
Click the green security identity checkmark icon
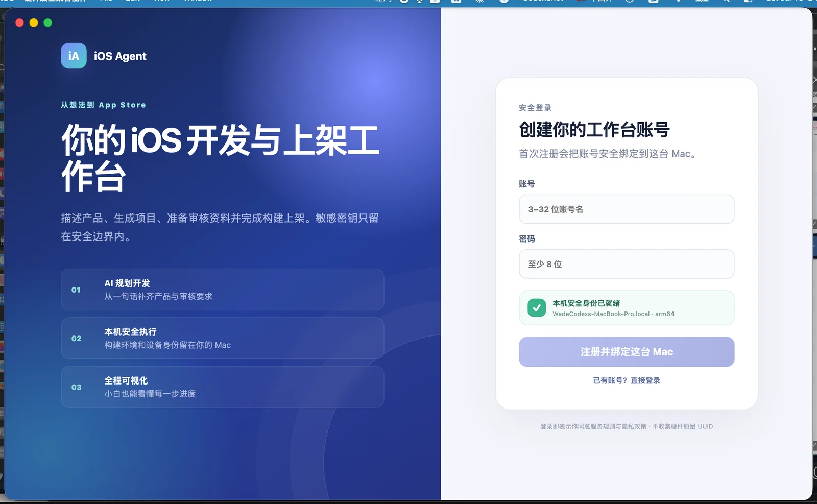537,308
